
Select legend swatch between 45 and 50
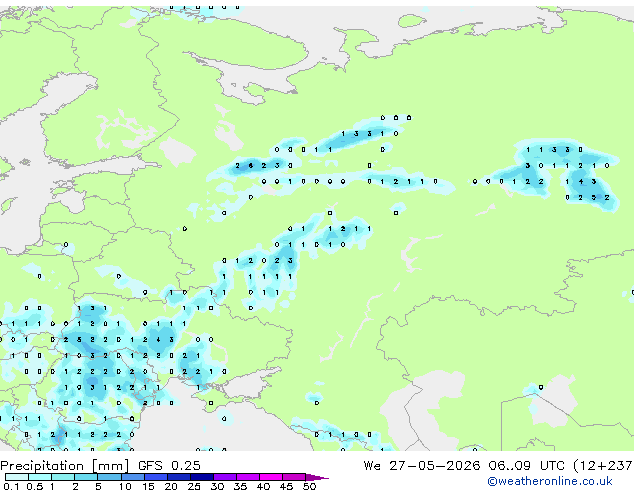(294, 477)
